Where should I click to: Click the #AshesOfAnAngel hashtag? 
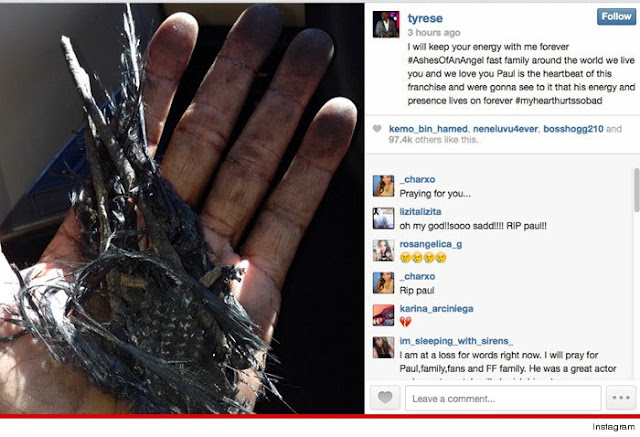(446, 60)
